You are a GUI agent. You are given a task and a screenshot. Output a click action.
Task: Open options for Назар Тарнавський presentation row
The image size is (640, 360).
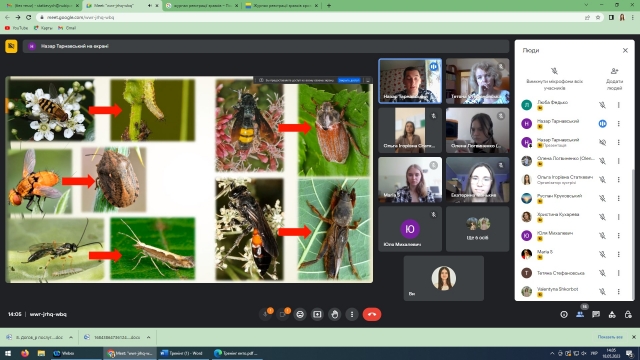pos(618,142)
